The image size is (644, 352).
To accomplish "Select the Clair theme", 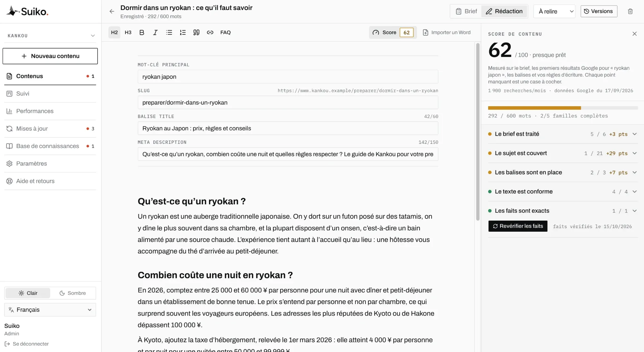I will (28, 293).
